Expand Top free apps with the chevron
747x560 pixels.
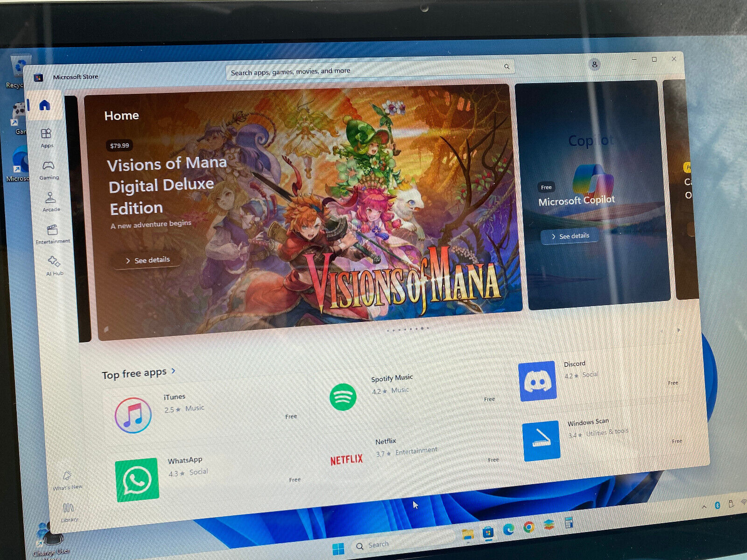(x=173, y=371)
